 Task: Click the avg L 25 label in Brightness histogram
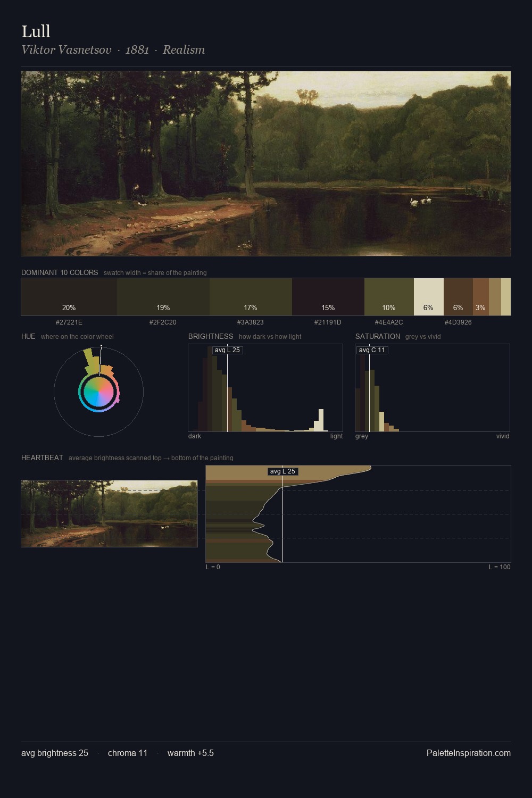(227, 350)
